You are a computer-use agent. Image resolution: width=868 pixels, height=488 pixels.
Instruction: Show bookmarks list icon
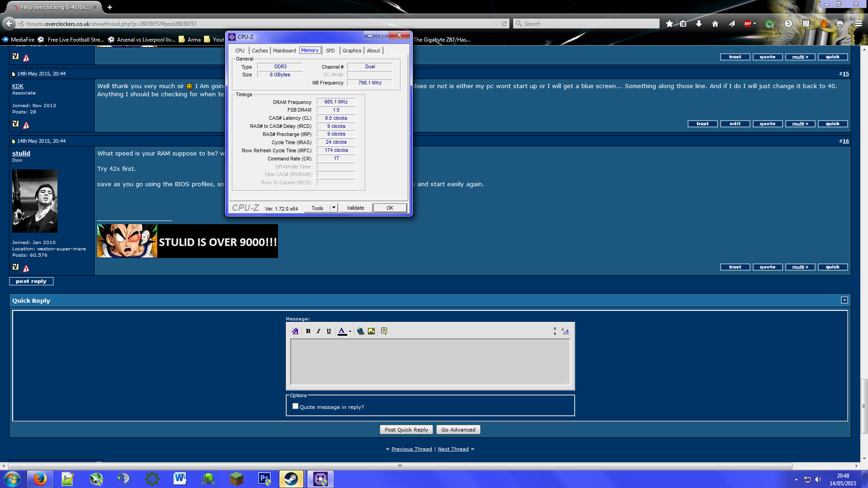coord(683,23)
